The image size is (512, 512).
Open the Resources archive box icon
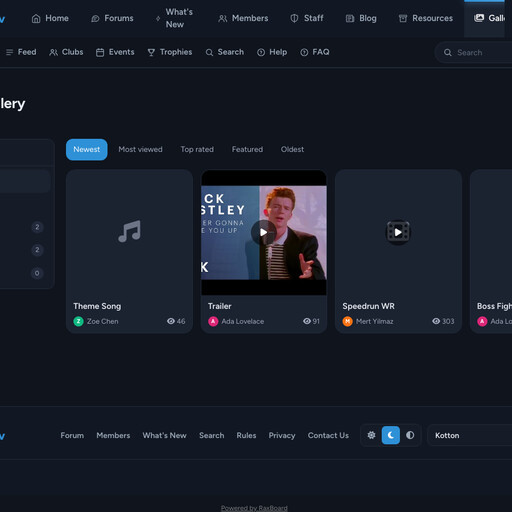coord(403,18)
